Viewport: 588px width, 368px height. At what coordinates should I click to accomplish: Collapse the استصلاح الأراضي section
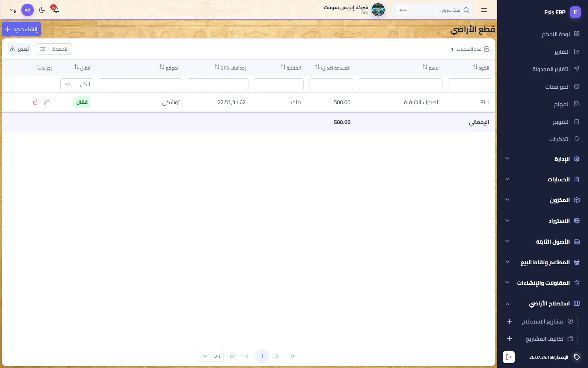click(542, 304)
